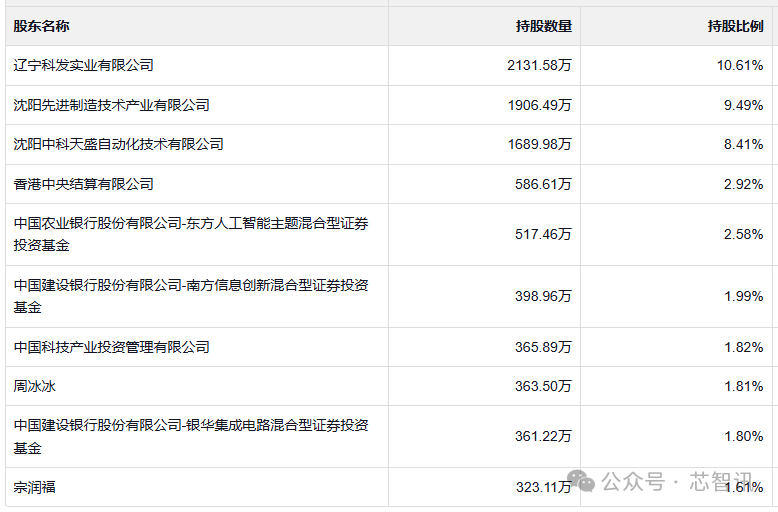
Task: Select 辽宁科发实业有限公司 shareholder name
Action: [83, 65]
